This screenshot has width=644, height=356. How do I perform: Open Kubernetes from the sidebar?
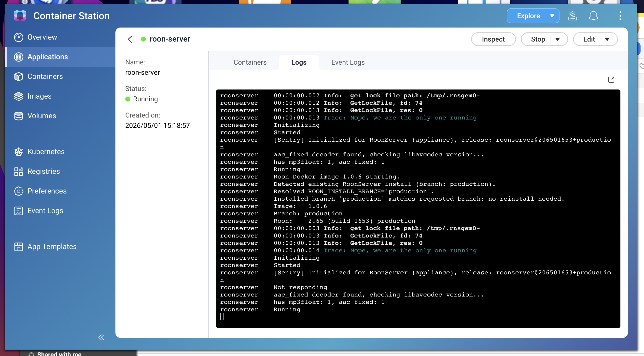click(46, 152)
